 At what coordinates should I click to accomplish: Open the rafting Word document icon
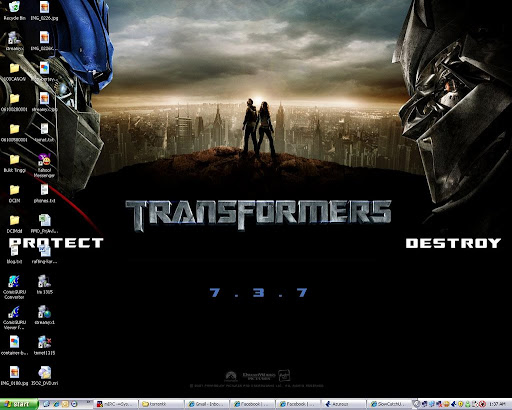coord(44,254)
